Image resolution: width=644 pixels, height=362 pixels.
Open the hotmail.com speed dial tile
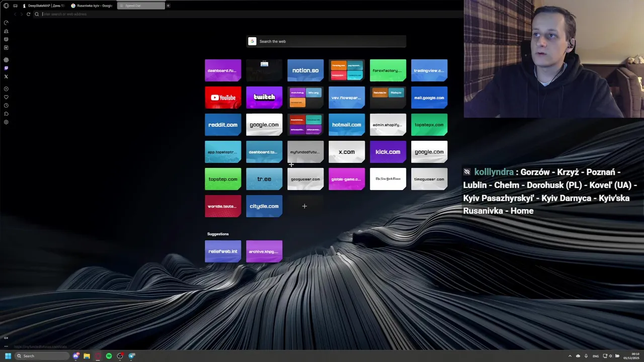347,125
